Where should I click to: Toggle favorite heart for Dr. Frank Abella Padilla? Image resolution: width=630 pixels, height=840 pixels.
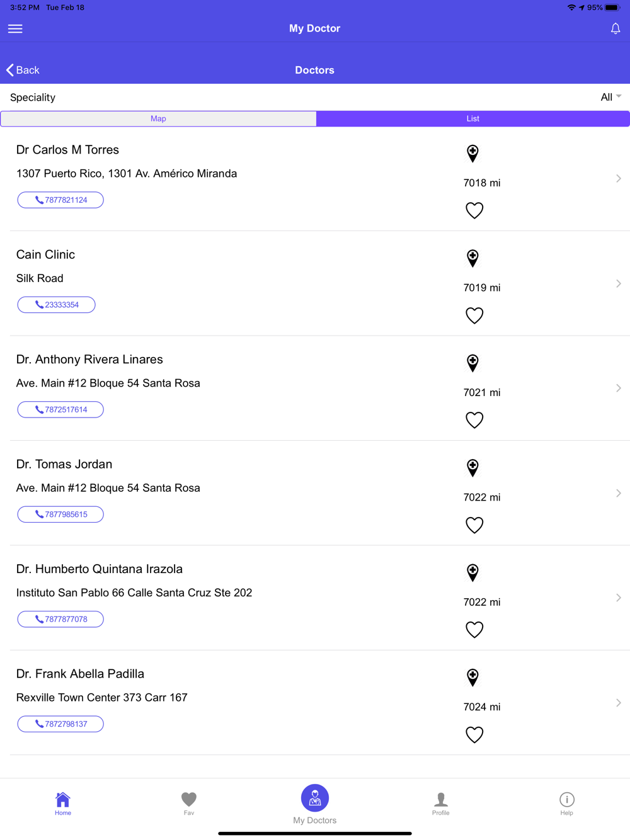tap(474, 734)
